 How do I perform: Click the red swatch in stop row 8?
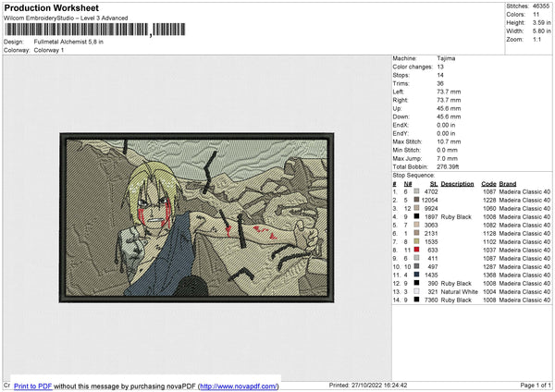(x=416, y=250)
